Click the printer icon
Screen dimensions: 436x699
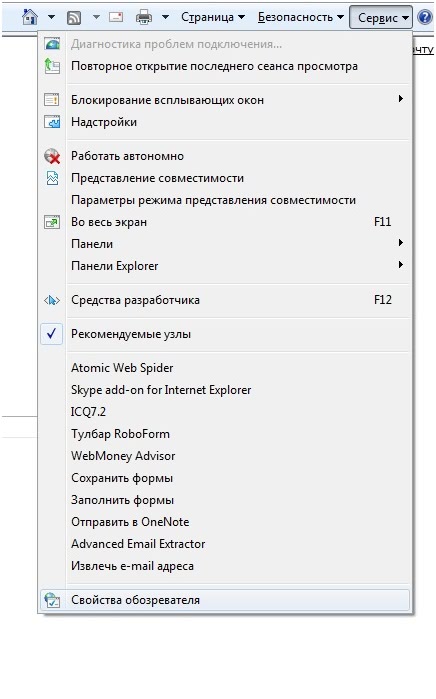(144, 17)
